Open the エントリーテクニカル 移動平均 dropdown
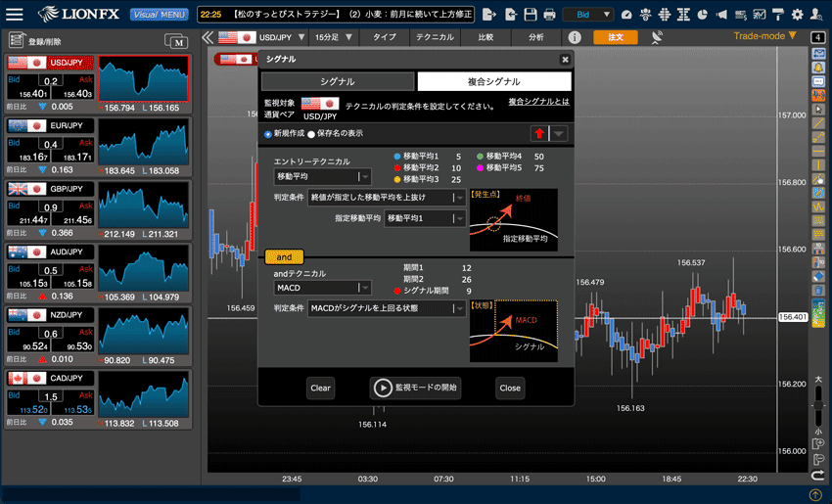This screenshot has width=832, height=504. (x=322, y=176)
